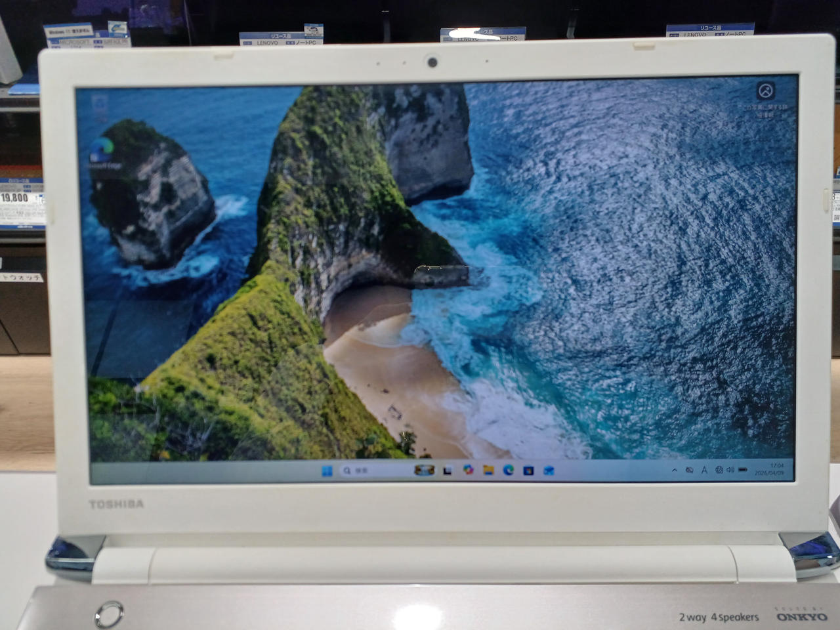Click the battery status tray icon
840x630 pixels.
743,470
